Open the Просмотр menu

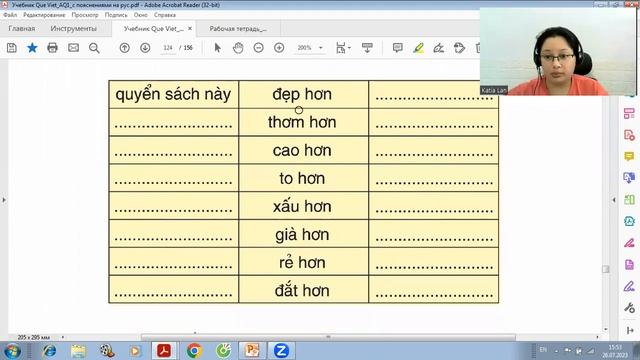coord(85,15)
